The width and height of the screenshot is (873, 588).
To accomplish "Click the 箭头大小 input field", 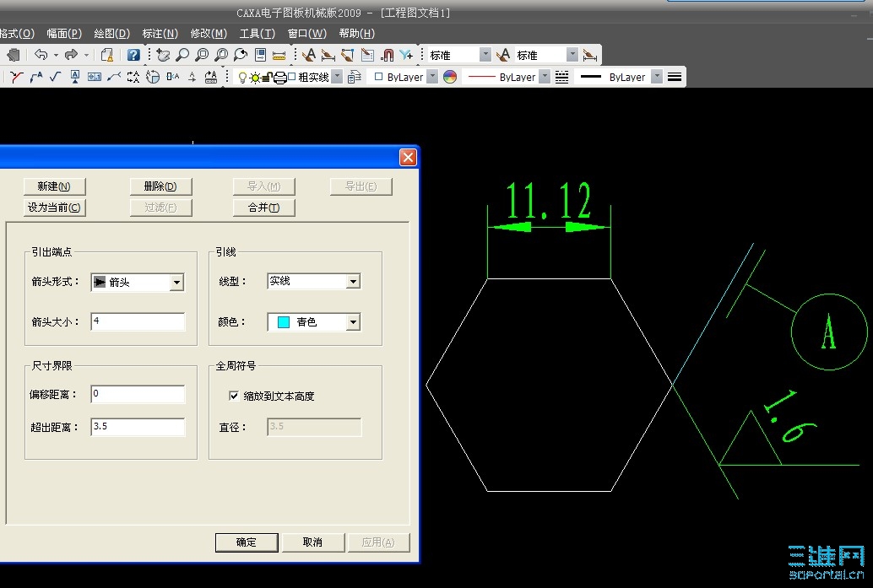I will pos(138,321).
